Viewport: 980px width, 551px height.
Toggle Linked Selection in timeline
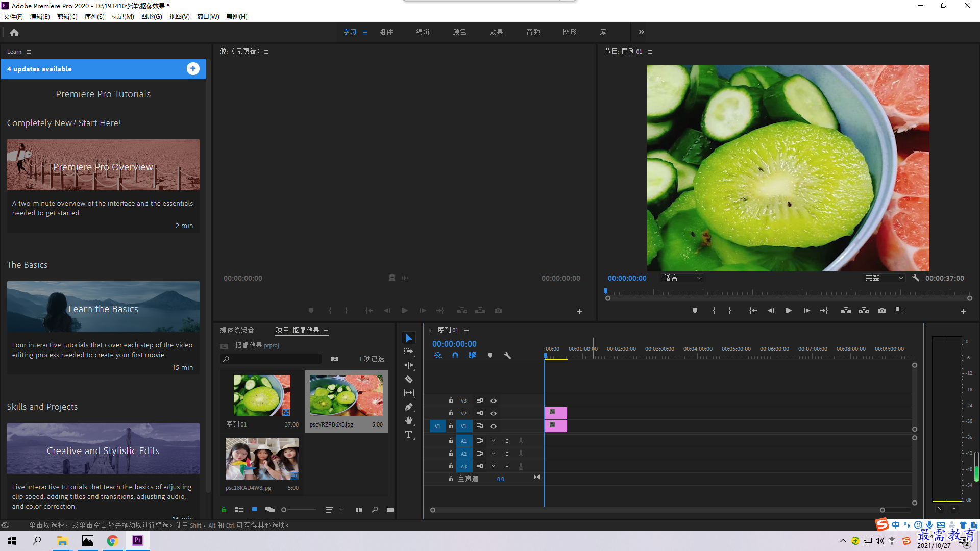(473, 355)
